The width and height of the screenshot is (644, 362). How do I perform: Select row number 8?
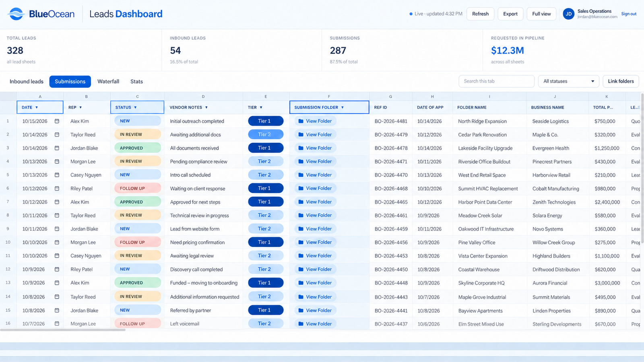[8, 215]
